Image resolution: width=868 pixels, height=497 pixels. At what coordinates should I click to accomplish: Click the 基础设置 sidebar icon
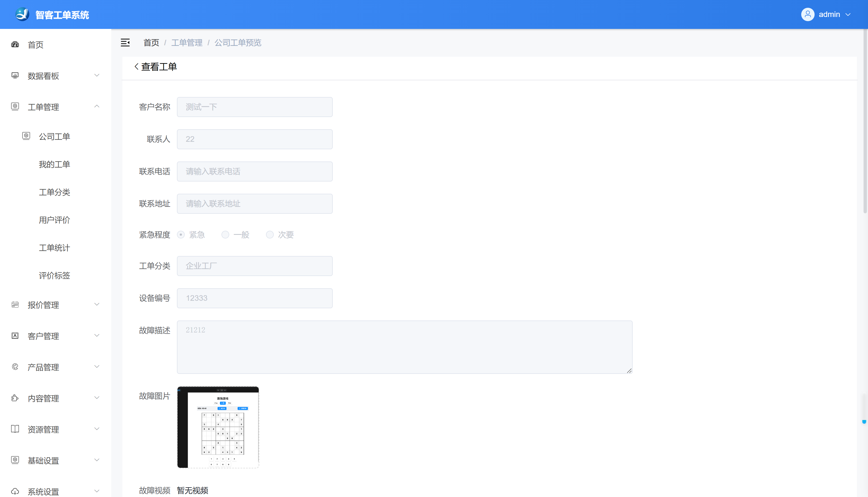click(15, 460)
